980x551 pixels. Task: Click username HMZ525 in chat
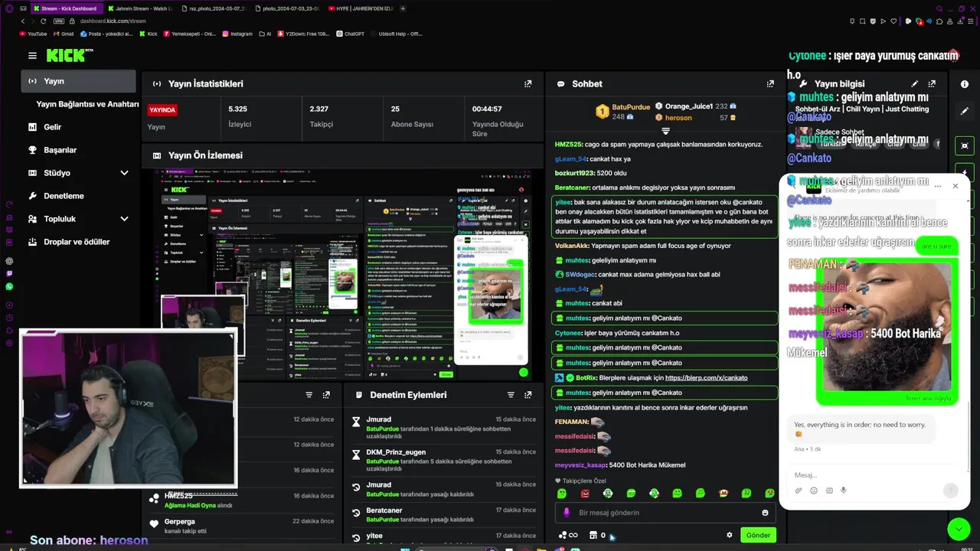point(567,145)
